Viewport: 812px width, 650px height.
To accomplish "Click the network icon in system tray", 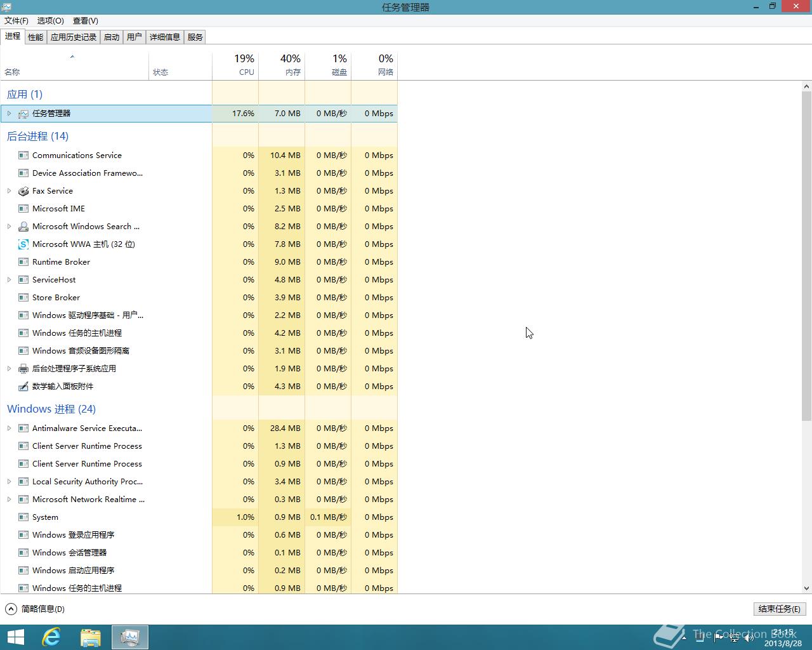I will pyautogui.click(x=734, y=638).
